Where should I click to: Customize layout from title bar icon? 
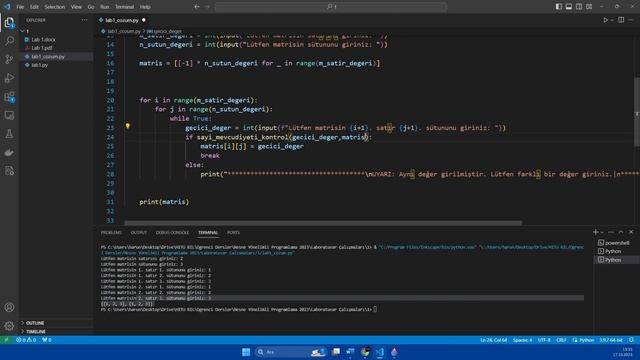[x=589, y=7]
